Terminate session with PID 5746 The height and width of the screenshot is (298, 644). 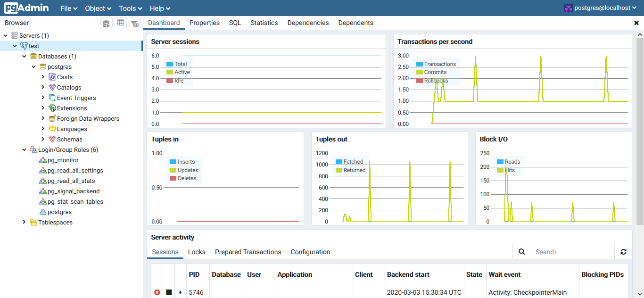[157, 292]
